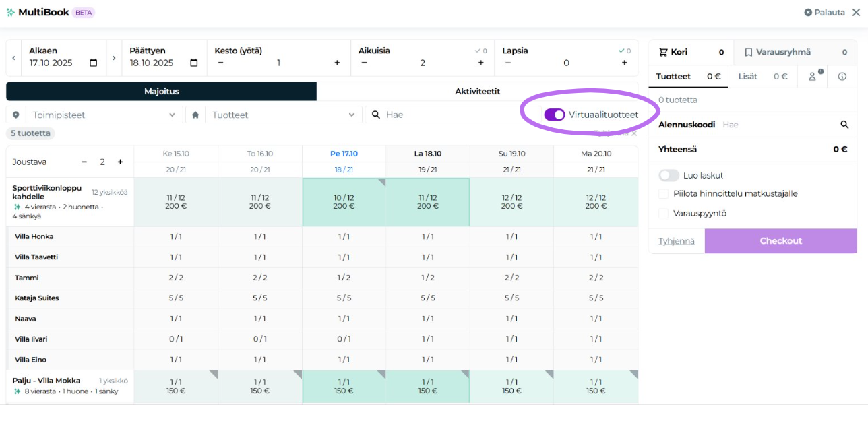Screen dimensions: 868x421
Task: Decrease Kesto (yötä) with minus button
Action: click(220, 63)
